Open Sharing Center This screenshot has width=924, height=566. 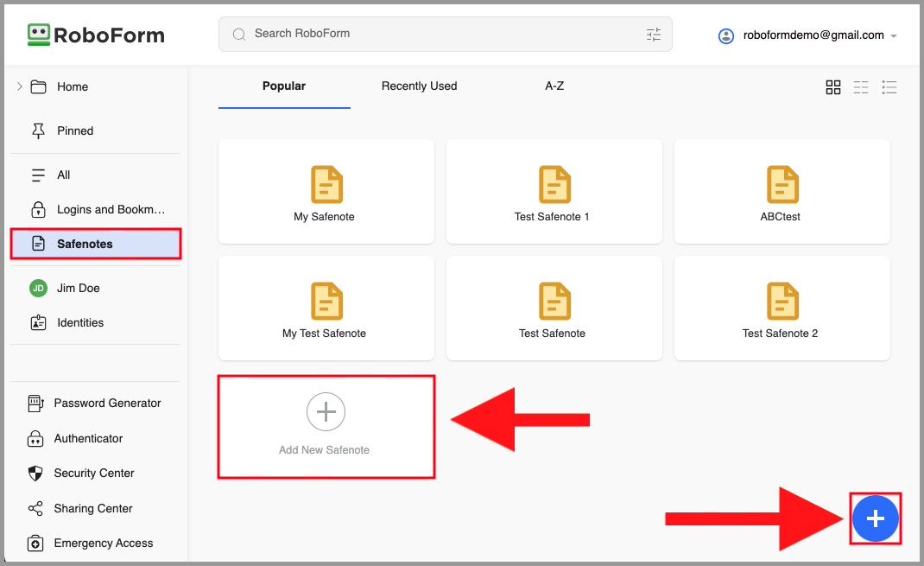(x=92, y=509)
